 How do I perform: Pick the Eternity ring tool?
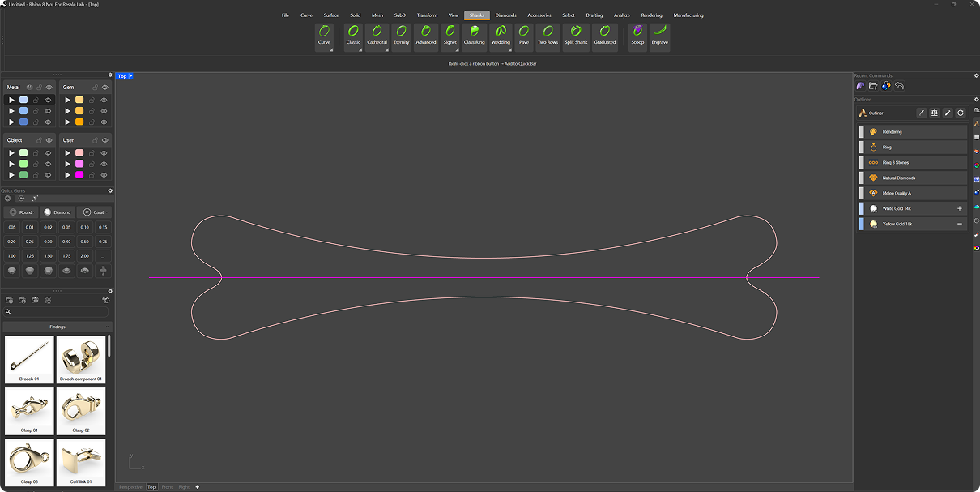point(402,37)
